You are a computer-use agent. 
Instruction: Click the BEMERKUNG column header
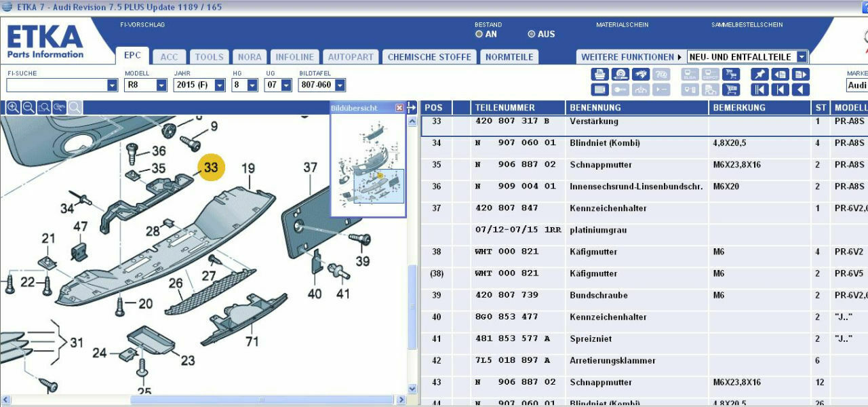(760, 107)
